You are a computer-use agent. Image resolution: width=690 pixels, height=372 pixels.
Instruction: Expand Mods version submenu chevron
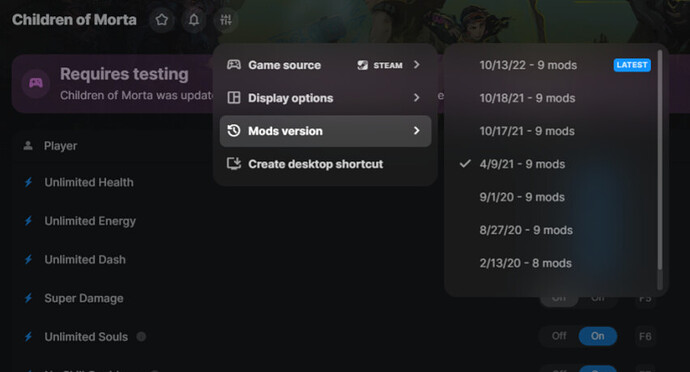point(416,131)
